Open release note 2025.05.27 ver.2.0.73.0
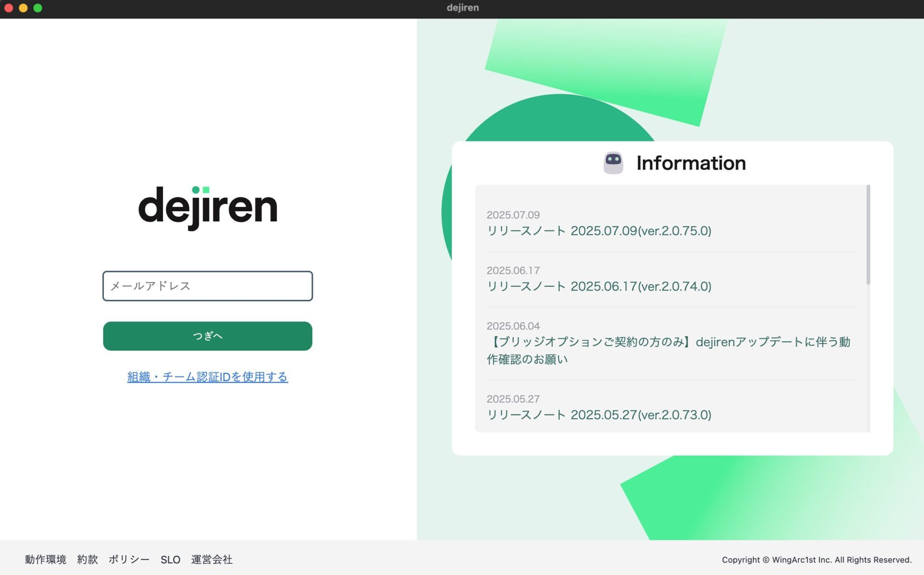The image size is (924, 575). (x=599, y=415)
